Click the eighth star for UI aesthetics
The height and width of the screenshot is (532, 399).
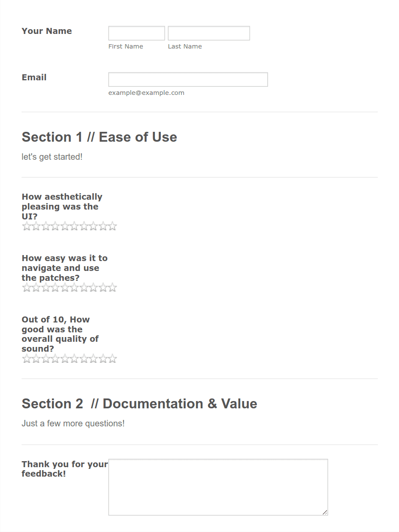[94, 226]
